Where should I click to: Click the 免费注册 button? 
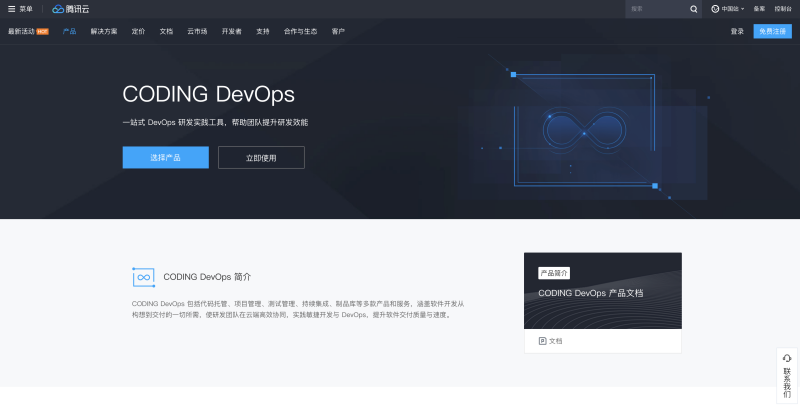coord(772,31)
